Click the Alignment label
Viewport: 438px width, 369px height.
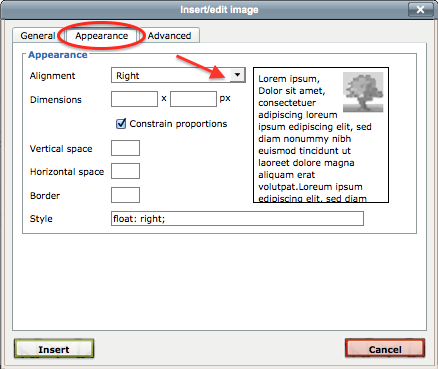coord(52,76)
